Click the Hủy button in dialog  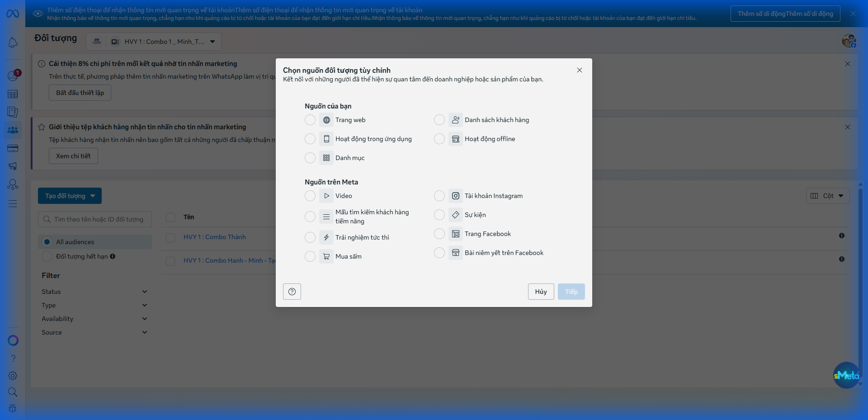tap(541, 292)
